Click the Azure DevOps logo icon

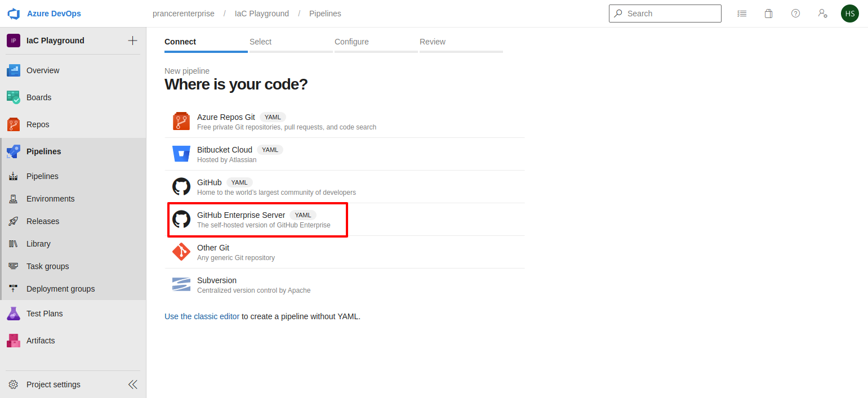click(14, 14)
